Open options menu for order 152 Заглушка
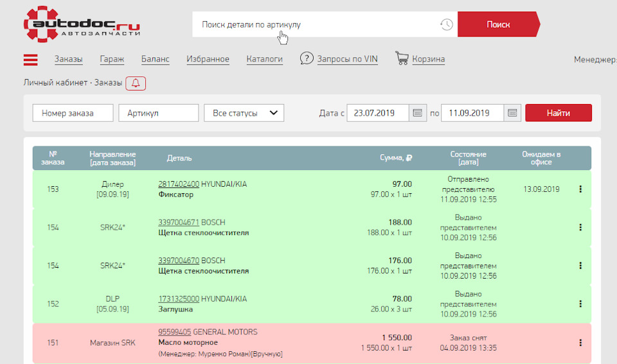 [580, 304]
